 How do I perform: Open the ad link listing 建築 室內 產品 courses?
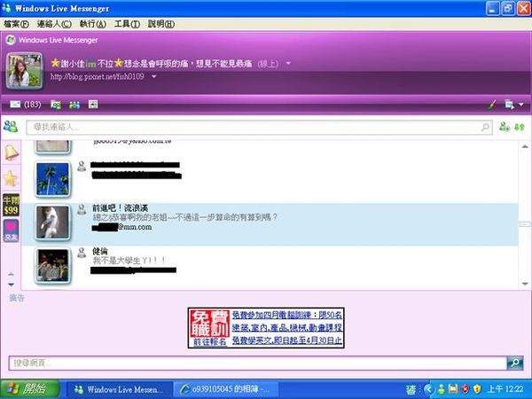287,328
